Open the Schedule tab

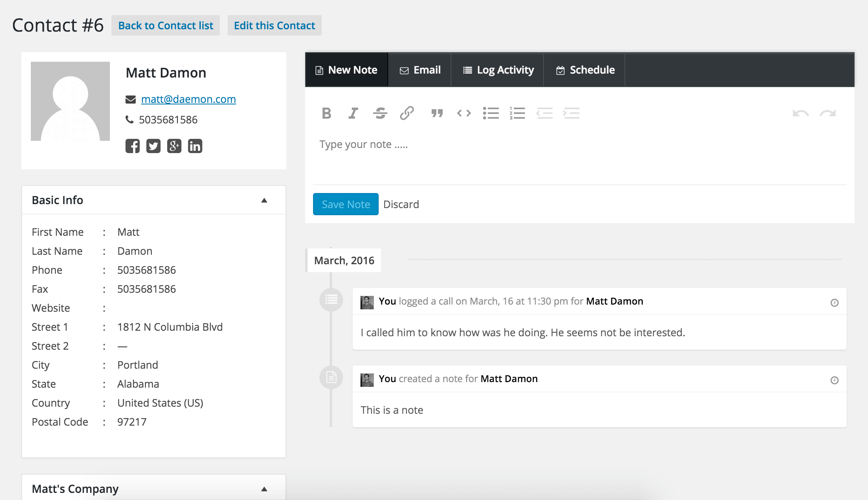coord(585,70)
